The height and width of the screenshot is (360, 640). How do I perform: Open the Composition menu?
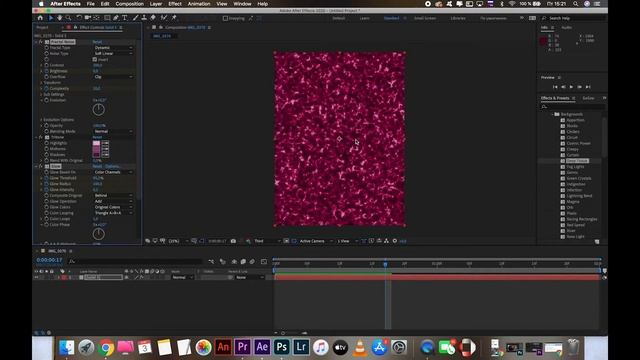[129, 4]
